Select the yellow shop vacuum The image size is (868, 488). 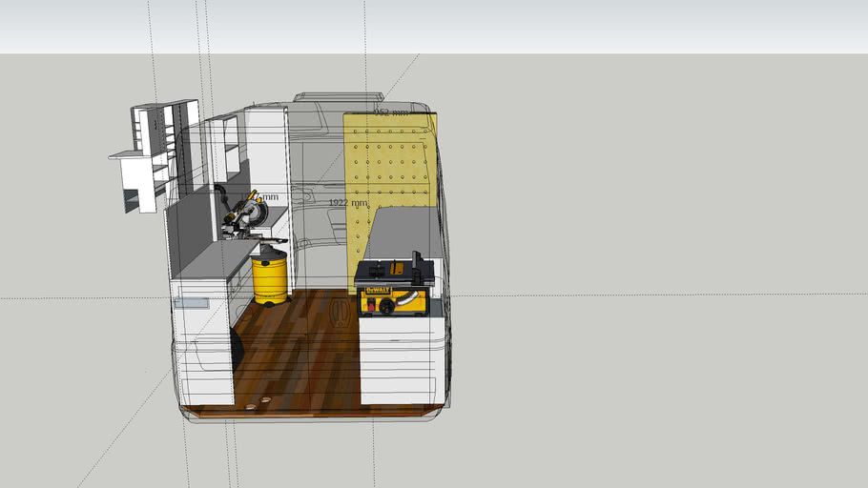(269, 276)
